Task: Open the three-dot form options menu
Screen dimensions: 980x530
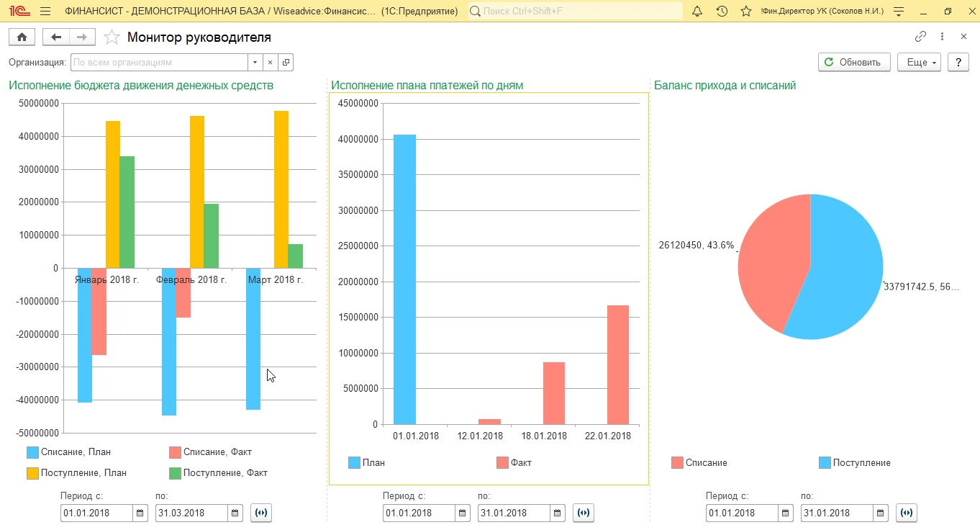Action: [x=942, y=37]
